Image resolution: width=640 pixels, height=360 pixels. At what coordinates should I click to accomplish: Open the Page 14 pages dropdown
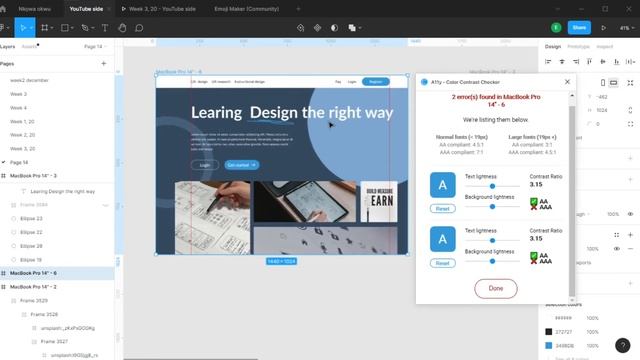point(96,47)
